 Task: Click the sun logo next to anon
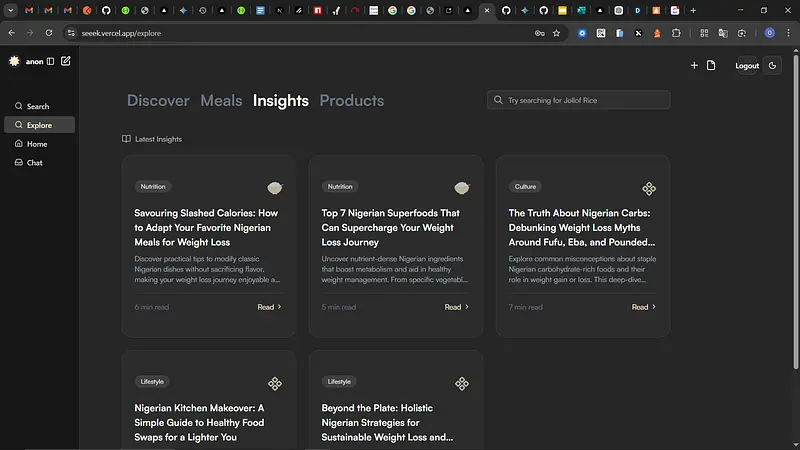click(x=14, y=62)
